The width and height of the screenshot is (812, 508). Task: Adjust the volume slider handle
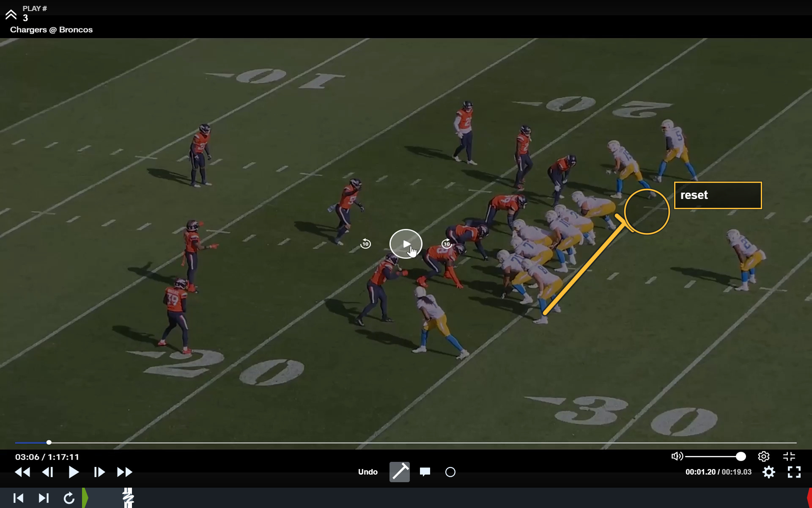pyautogui.click(x=741, y=456)
